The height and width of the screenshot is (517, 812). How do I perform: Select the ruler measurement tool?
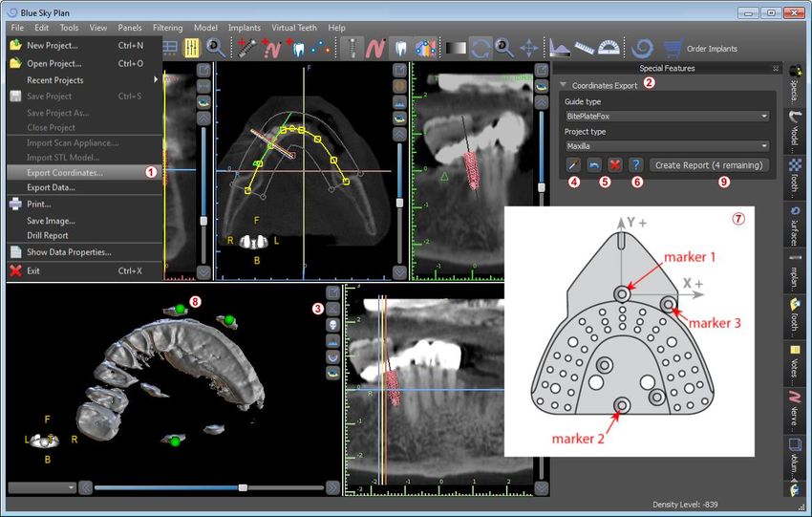tap(585, 48)
